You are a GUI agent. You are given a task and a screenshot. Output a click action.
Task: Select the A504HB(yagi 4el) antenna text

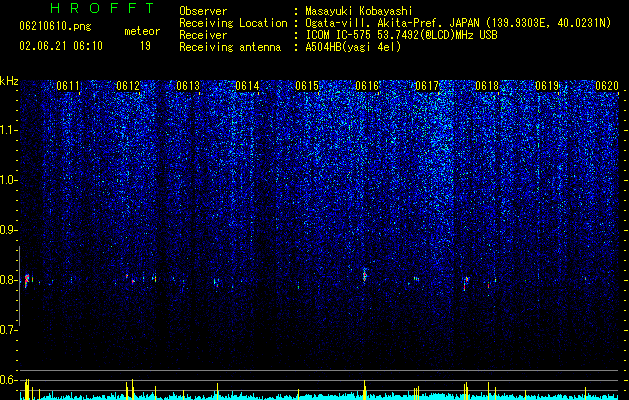click(353, 47)
